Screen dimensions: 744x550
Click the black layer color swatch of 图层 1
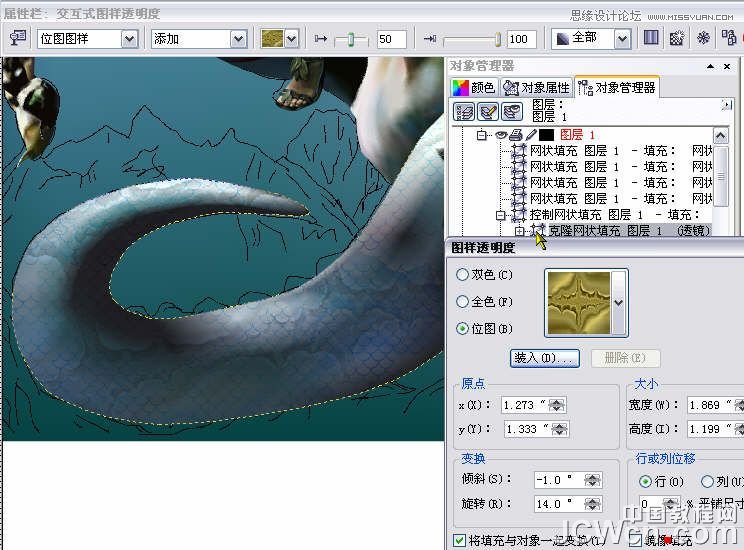pyautogui.click(x=546, y=135)
